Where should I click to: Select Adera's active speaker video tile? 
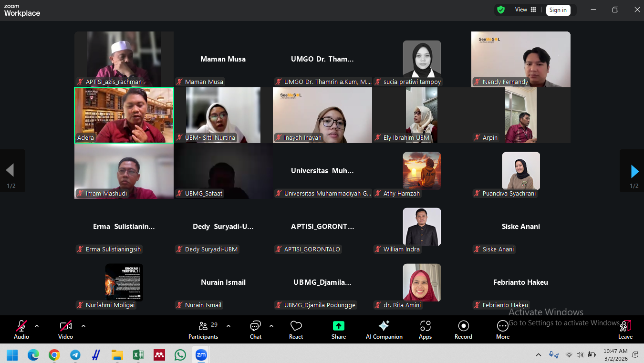tap(124, 115)
